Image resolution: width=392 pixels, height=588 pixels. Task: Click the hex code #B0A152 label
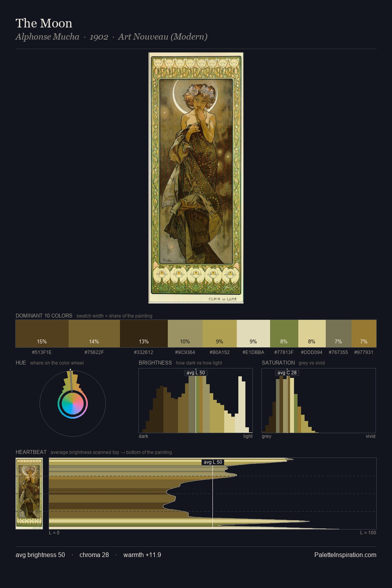[x=220, y=352]
